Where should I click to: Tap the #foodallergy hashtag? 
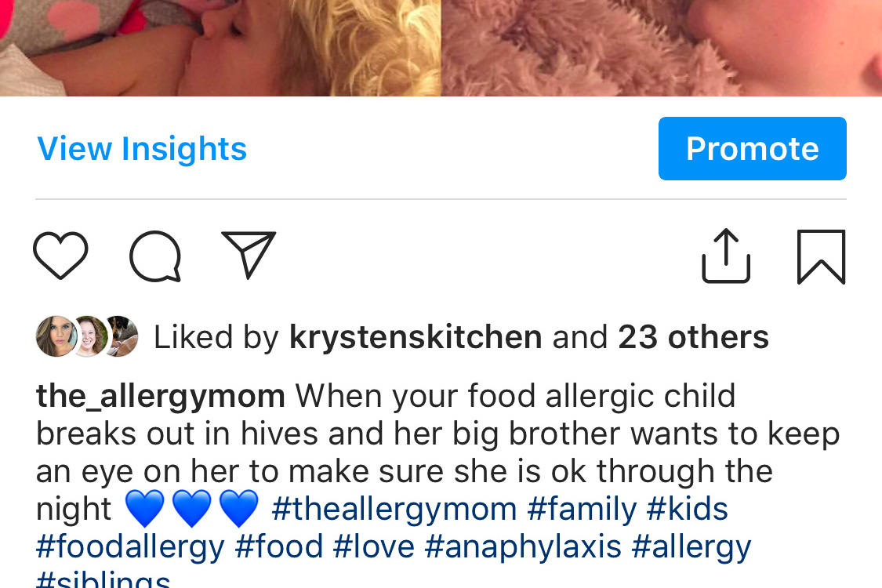[130, 547]
